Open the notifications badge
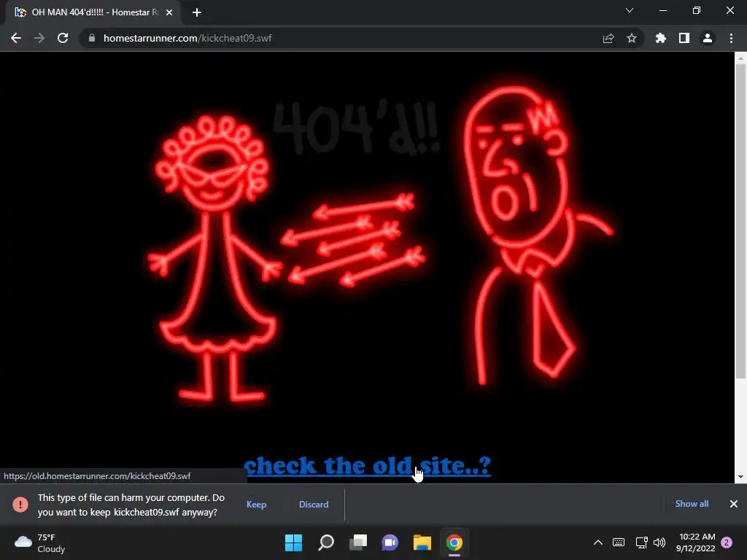The image size is (747, 560). coord(727,542)
